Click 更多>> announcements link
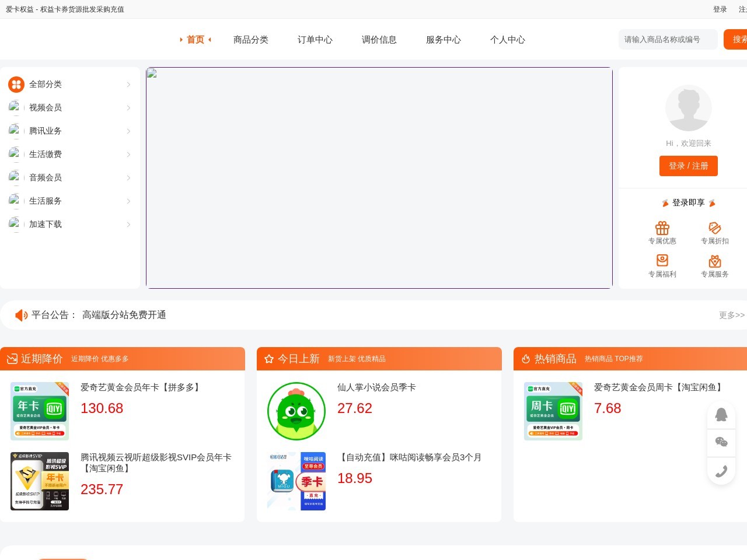Viewport: 747px width, 560px height. coord(732,315)
